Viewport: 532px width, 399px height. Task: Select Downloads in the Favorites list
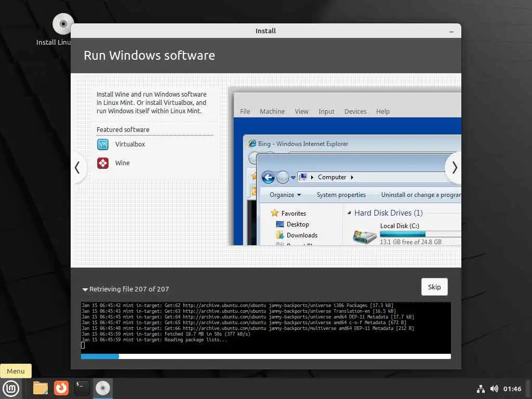pos(302,235)
